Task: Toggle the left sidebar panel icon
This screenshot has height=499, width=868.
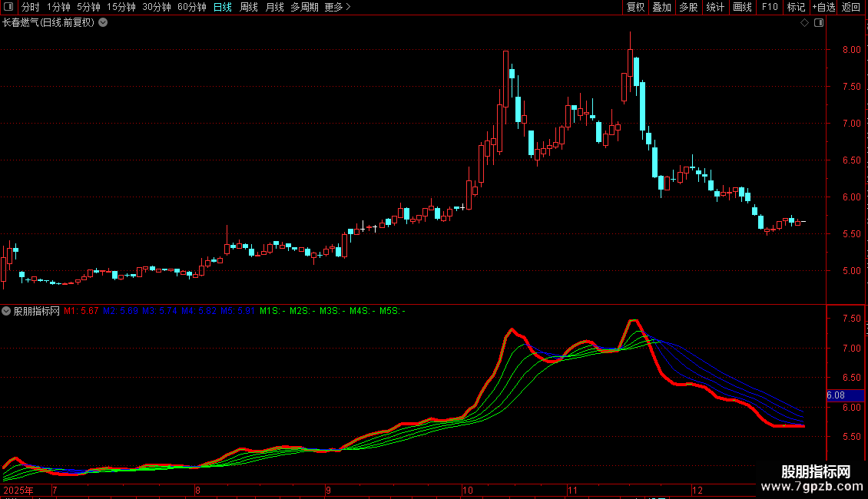Action: coord(8,7)
